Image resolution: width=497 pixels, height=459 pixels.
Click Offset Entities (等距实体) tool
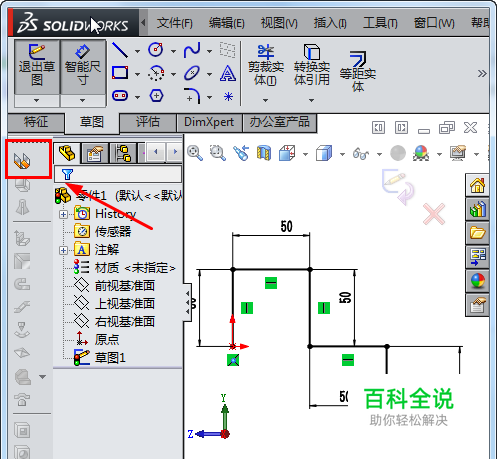click(x=358, y=71)
